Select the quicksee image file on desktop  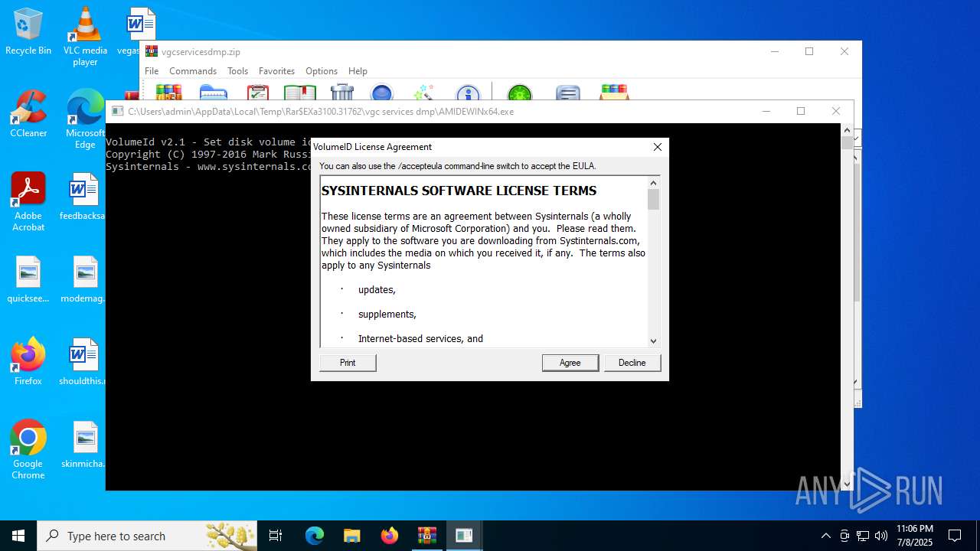click(x=28, y=280)
